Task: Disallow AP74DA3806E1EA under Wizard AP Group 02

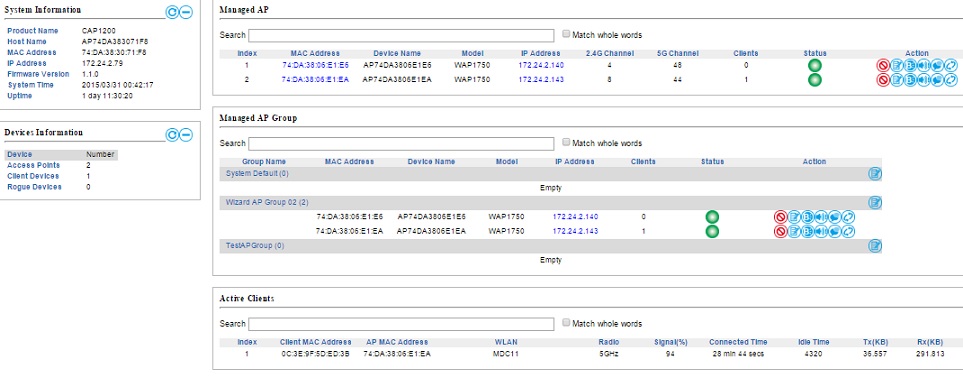Action: (x=781, y=231)
